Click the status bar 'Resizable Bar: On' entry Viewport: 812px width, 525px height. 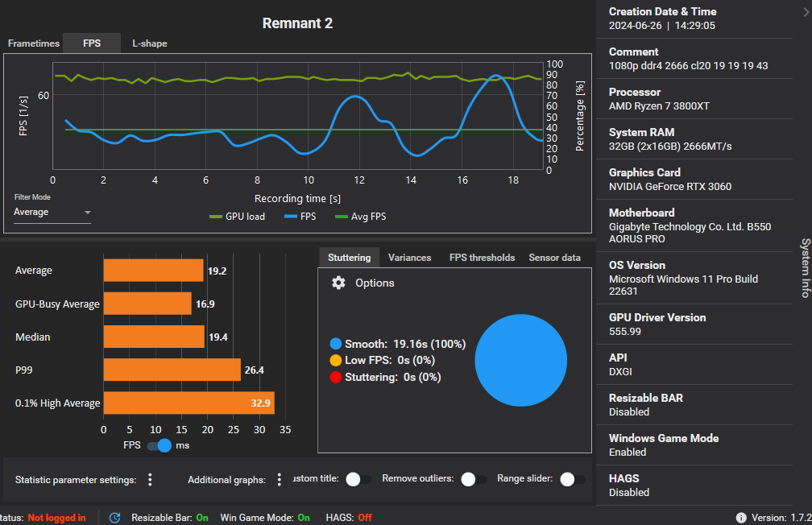coord(170,517)
